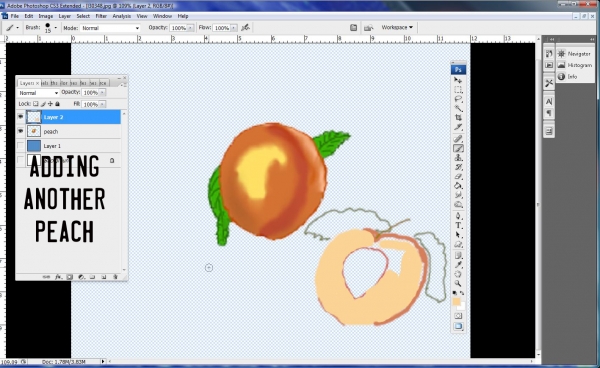Select the Slice tool

click(x=458, y=127)
